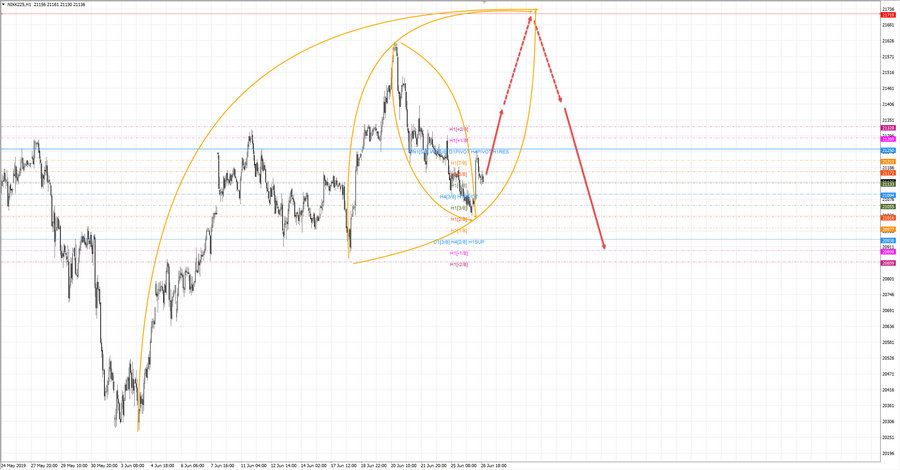Click the NIKK225,H1 symbol title text
The width and height of the screenshot is (900, 470).
19,4
